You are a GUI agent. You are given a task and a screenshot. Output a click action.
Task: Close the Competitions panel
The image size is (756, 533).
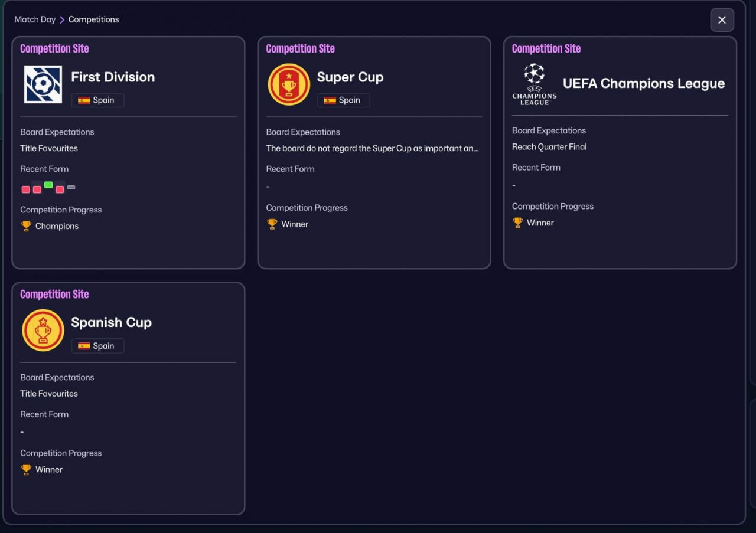[722, 20]
